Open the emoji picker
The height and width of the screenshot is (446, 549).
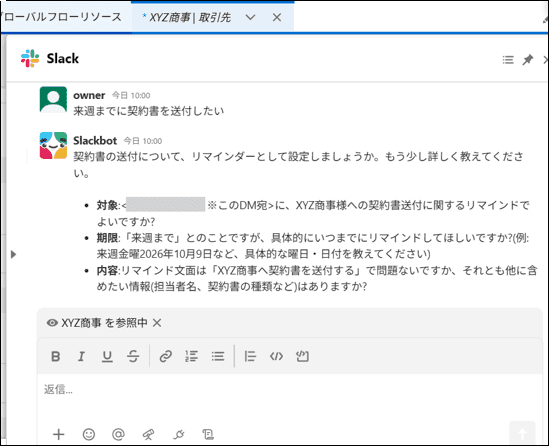tap(89, 434)
